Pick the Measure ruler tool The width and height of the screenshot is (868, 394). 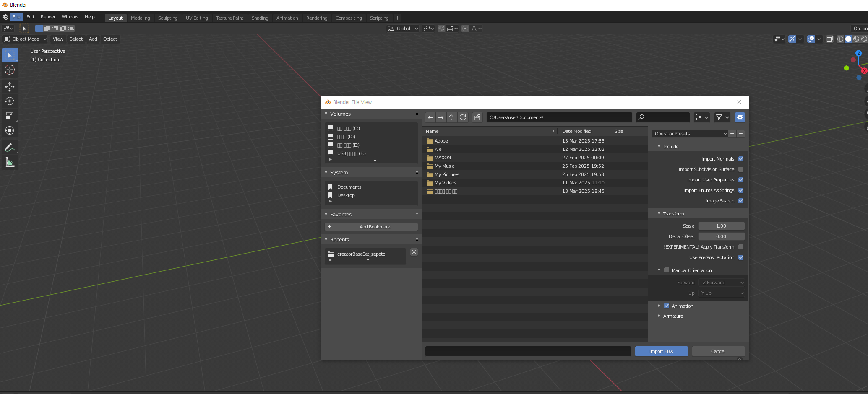tap(10, 162)
